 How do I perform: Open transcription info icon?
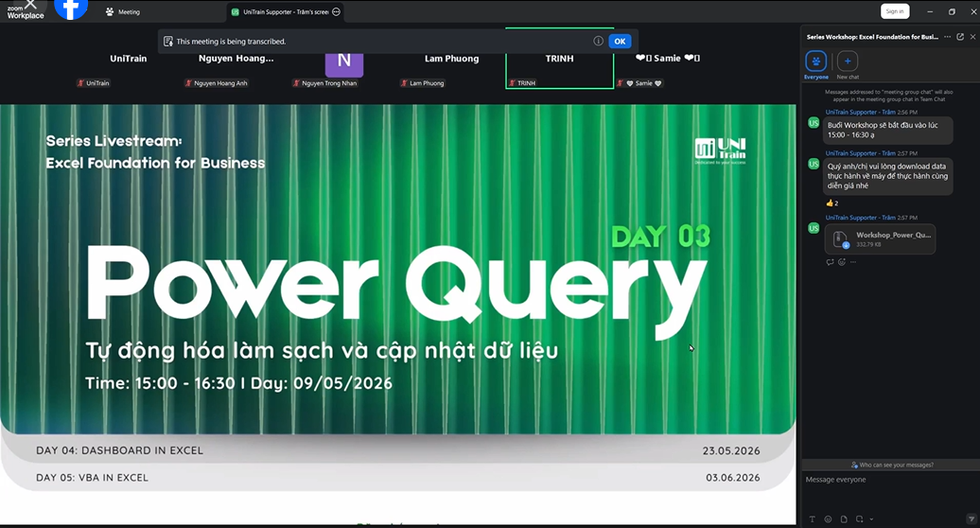tap(598, 41)
